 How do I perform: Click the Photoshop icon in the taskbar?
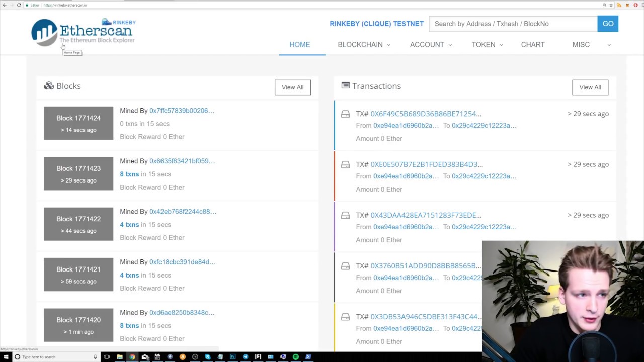233,357
